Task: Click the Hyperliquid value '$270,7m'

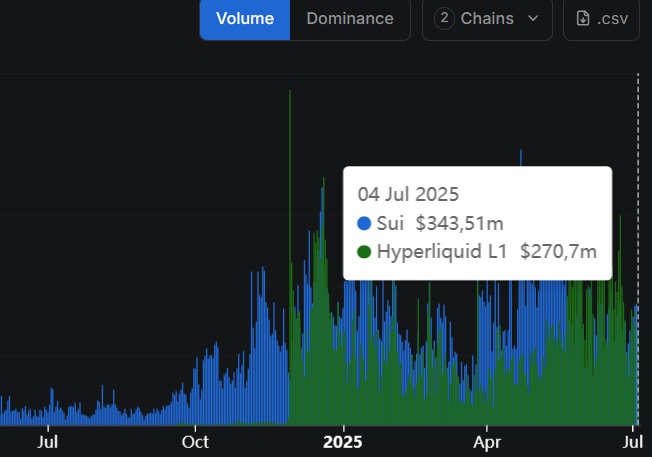Action: (x=558, y=251)
